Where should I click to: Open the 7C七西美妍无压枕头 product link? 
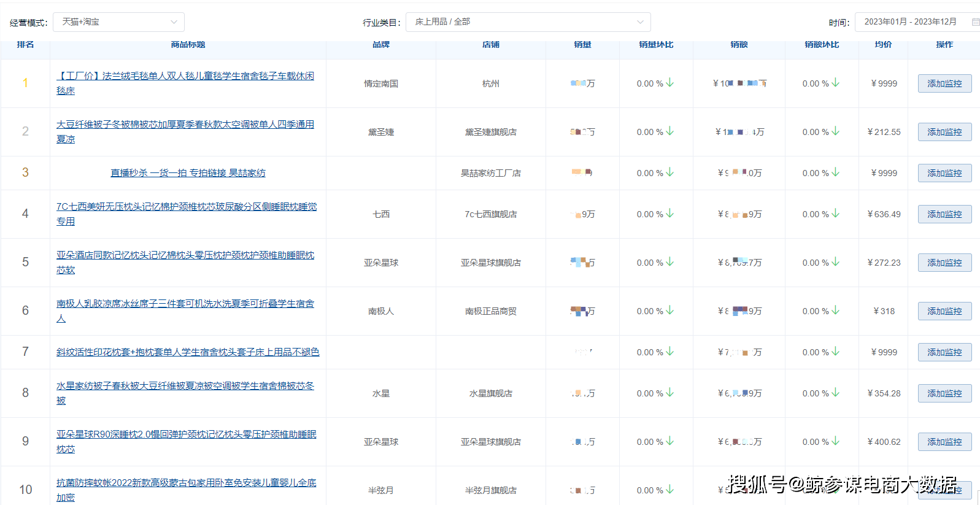[x=187, y=214]
